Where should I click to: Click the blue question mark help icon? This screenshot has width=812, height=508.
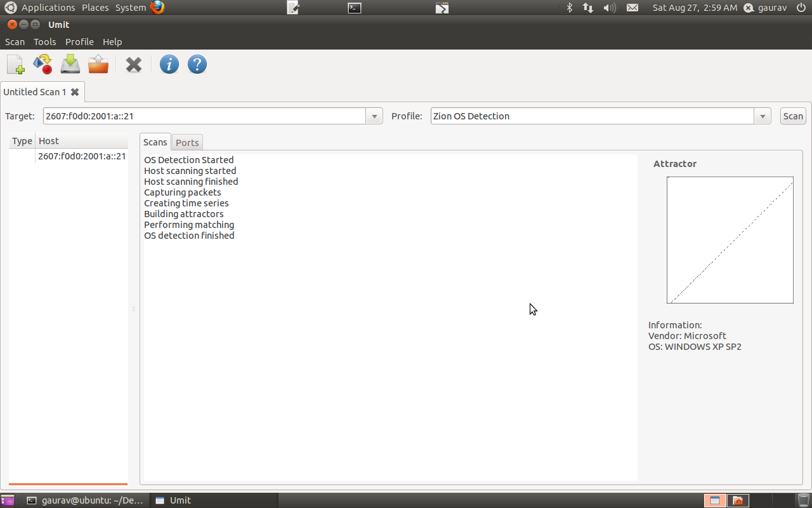click(x=197, y=64)
